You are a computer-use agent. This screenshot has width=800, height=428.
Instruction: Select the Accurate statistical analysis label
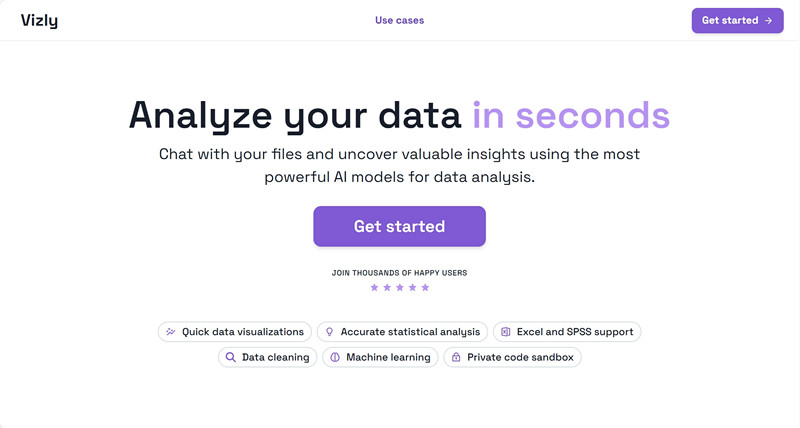pos(410,332)
